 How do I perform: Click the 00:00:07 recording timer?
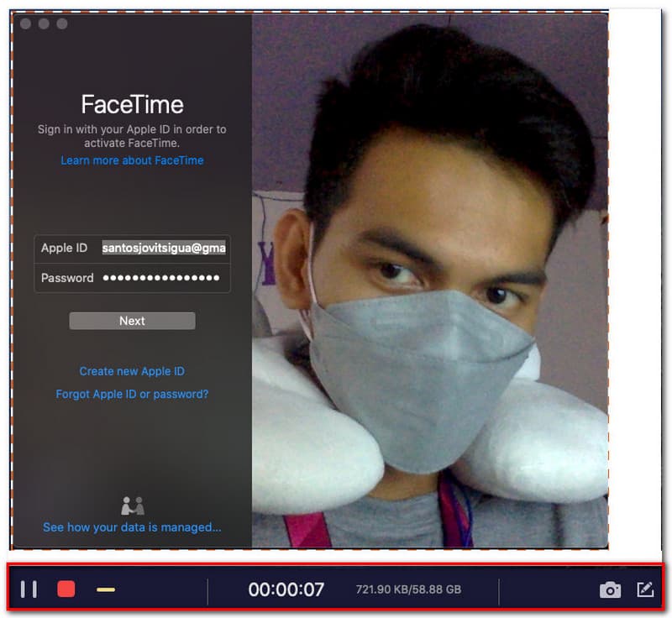pyautogui.click(x=286, y=589)
